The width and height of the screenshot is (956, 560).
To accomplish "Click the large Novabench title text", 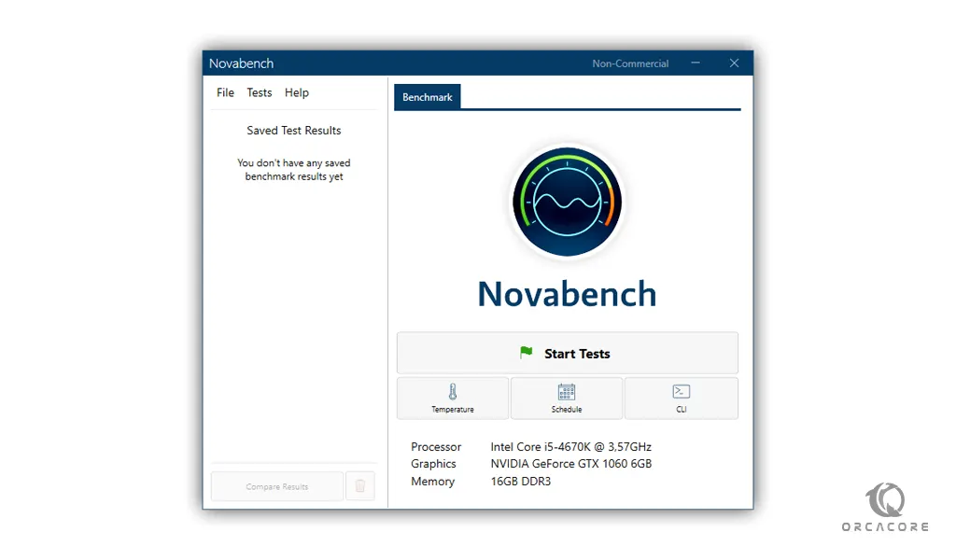I will (x=567, y=294).
